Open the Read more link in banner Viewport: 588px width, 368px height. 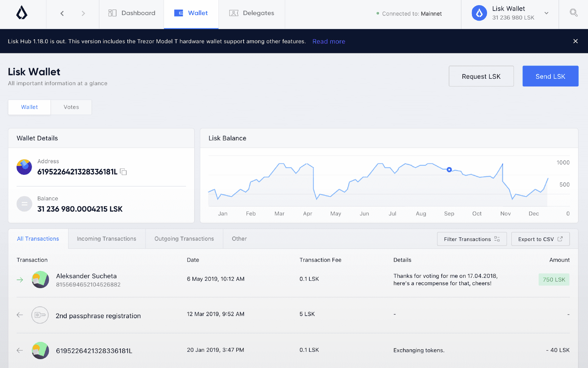coord(329,42)
